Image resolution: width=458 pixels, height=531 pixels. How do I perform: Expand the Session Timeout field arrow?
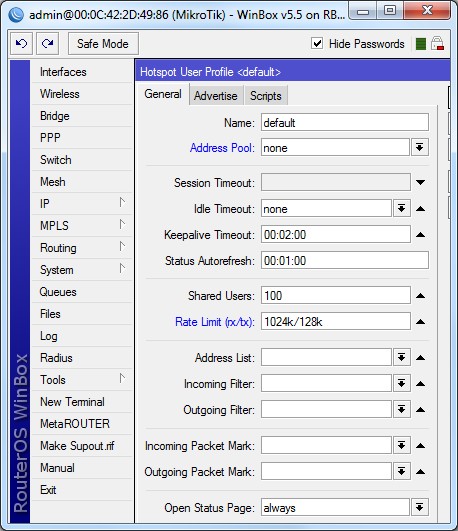tap(420, 182)
